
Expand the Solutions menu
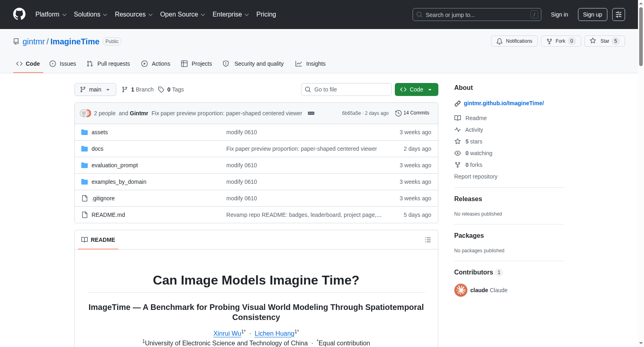click(x=91, y=15)
